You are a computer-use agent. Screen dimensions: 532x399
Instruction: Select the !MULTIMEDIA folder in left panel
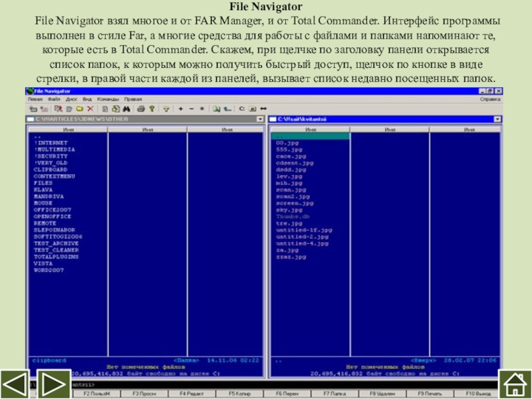coord(55,149)
